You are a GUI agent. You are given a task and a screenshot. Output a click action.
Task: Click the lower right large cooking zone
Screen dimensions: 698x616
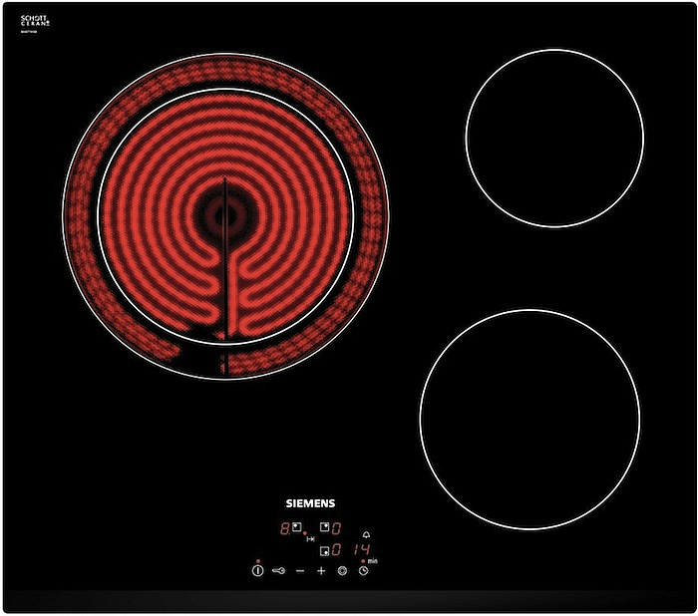[x=529, y=419]
